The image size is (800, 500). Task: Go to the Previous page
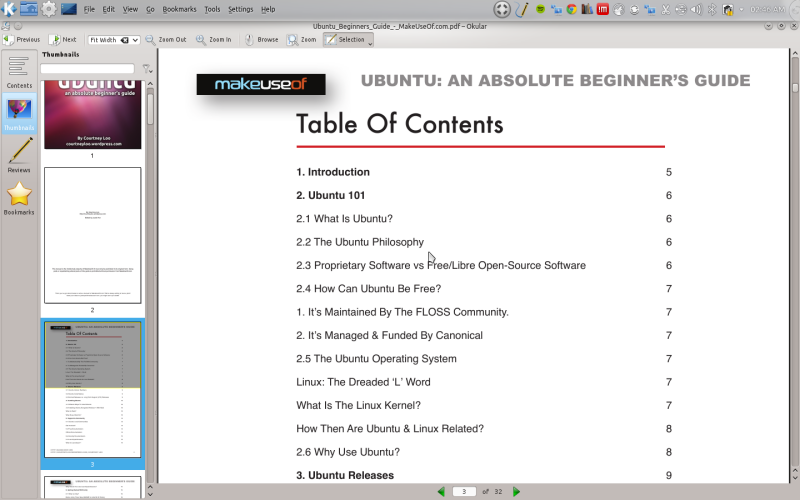click(21, 39)
